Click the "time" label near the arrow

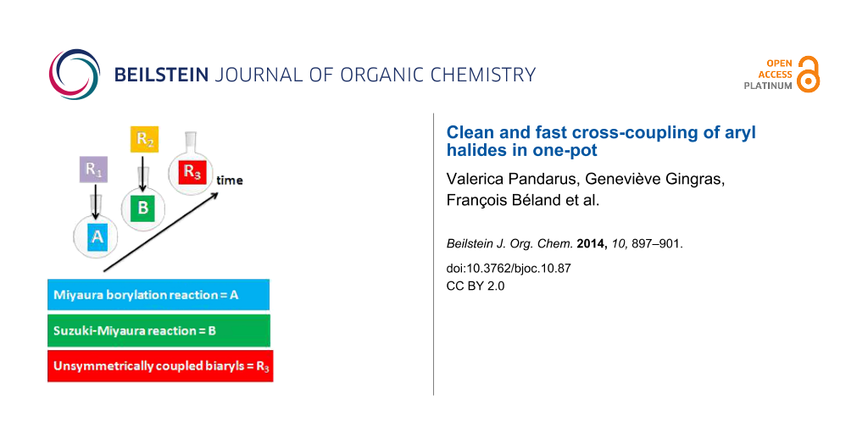click(230, 180)
